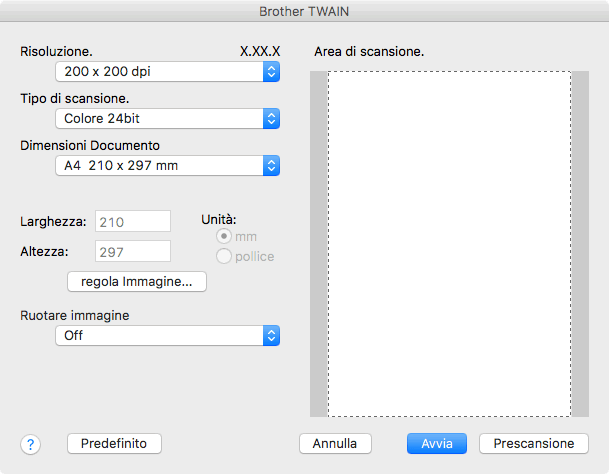609x474 pixels.
Task: Open regola Immagine settings
Action: [137, 282]
